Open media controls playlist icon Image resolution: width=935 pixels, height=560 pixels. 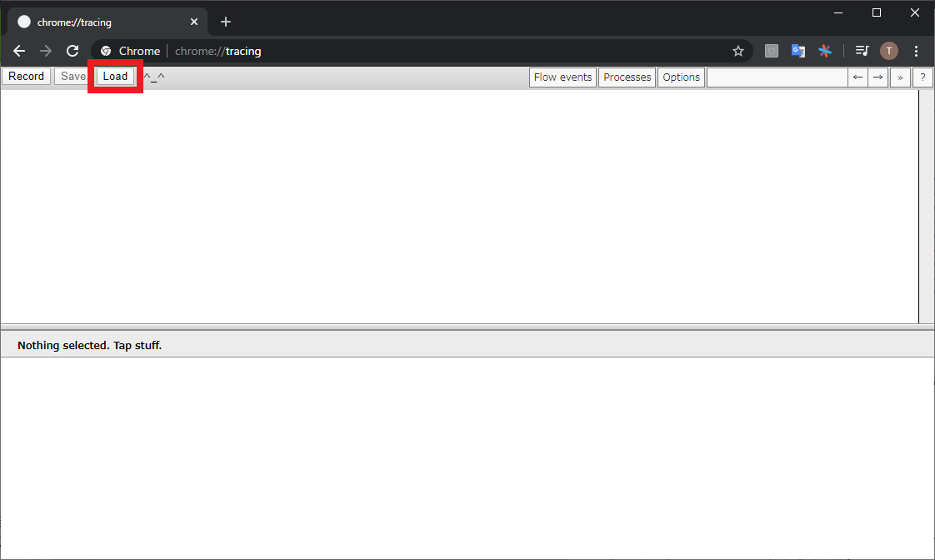coord(862,52)
